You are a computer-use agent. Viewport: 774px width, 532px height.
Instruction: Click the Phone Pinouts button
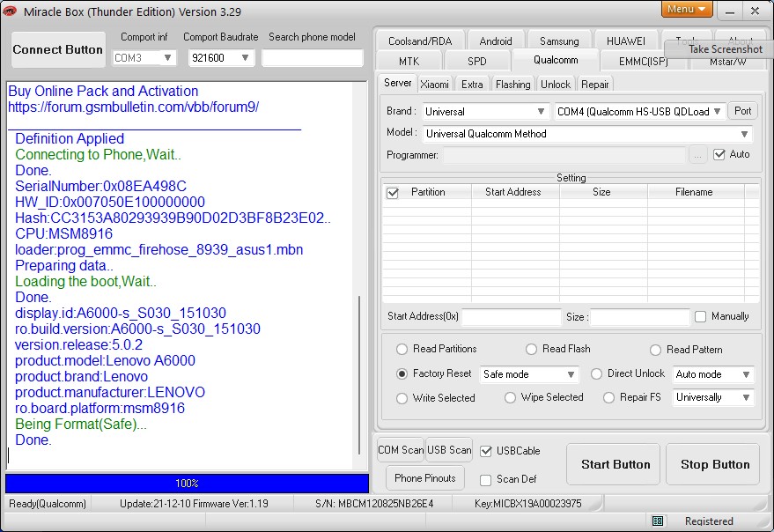(425, 478)
